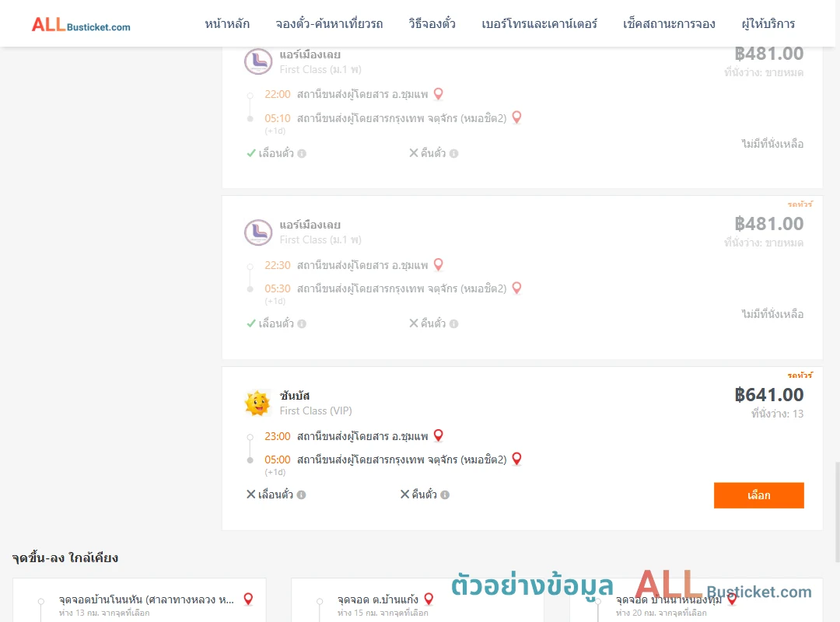Open map pin for 22:00 ชุมแพ departure
The height and width of the screenshot is (622, 840).
[x=438, y=94]
